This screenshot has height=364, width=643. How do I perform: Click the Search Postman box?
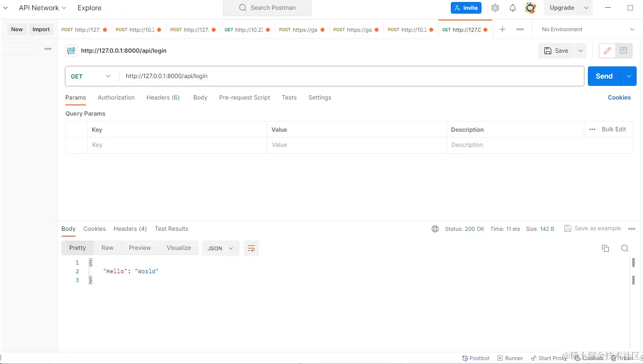(267, 8)
